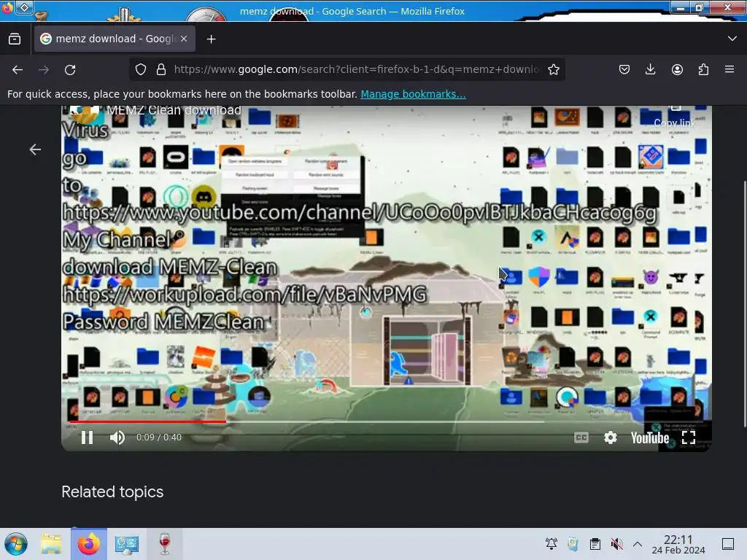Open extensions puzzle icon
The width and height of the screenshot is (747, 560).
[x=703, y=69]
